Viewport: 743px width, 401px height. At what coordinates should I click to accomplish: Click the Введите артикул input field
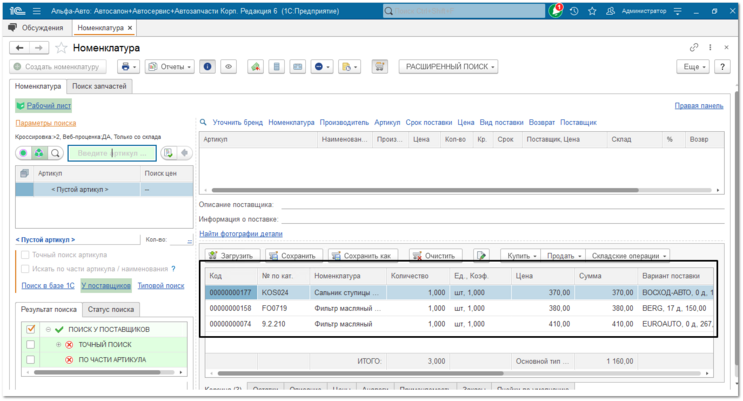(x=112, y=153)
